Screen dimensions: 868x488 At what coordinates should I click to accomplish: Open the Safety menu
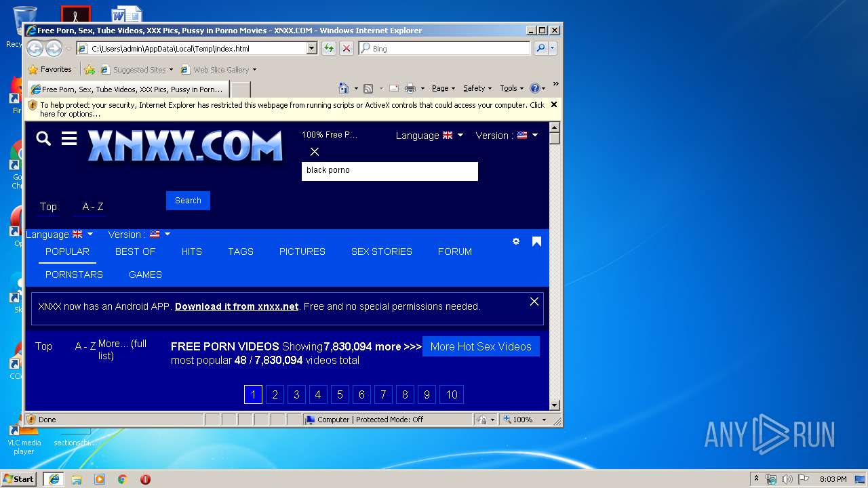click(477, 88)
